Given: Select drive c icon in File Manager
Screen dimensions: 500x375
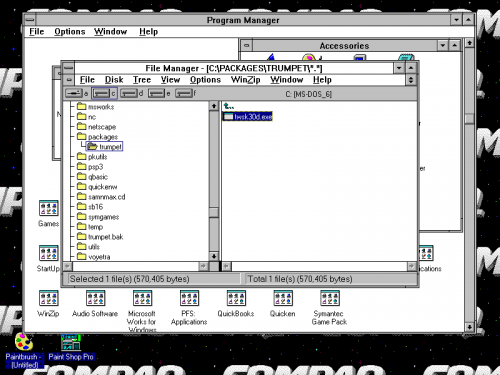Looking at the screenshot, I should [101, 94].
